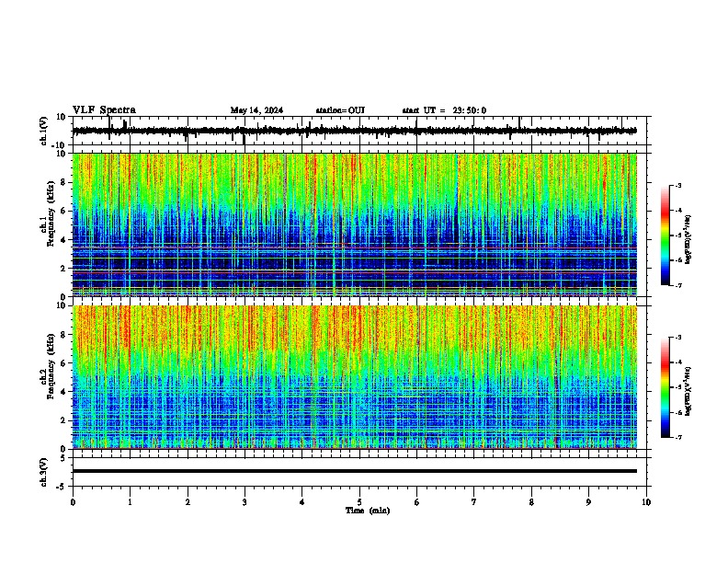Click the "Time (min)" x-axis label

coord(368,511)
